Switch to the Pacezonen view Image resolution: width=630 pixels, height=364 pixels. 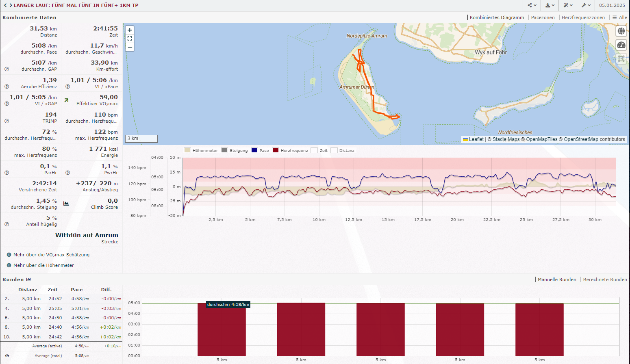point(543,17)
